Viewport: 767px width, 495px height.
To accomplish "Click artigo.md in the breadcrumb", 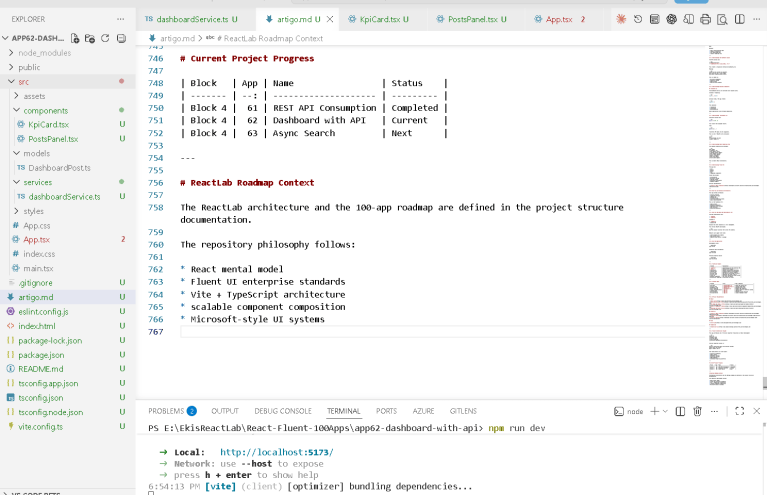I will click(177, 38).
